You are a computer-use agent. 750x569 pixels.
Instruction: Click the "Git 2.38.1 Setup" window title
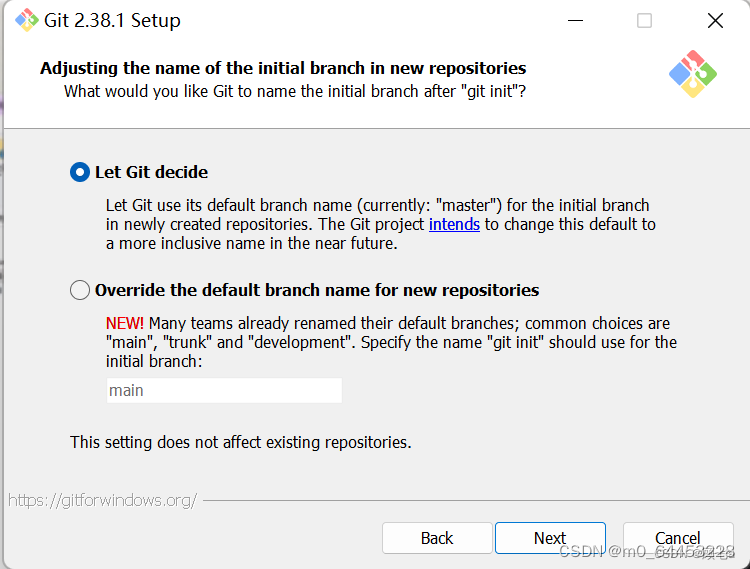(112, 21)
